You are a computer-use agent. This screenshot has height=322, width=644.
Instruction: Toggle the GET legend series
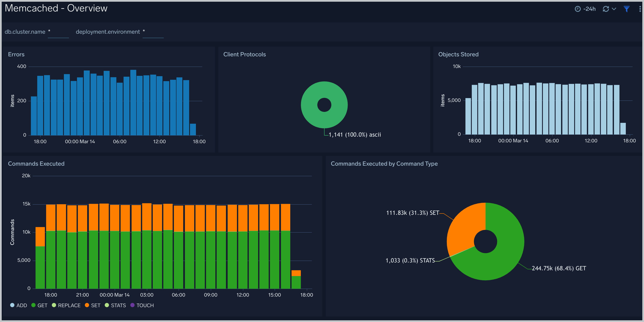tap(39, 305)
